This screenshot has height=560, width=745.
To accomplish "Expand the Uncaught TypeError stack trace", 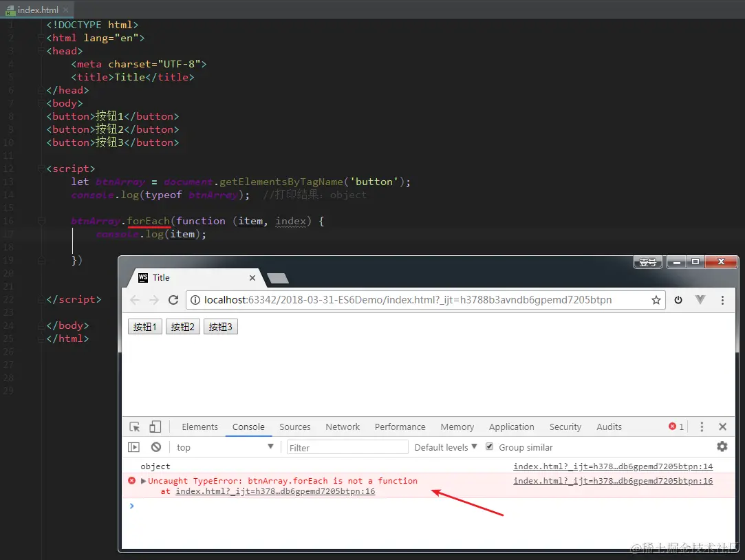I will [144, 481].
